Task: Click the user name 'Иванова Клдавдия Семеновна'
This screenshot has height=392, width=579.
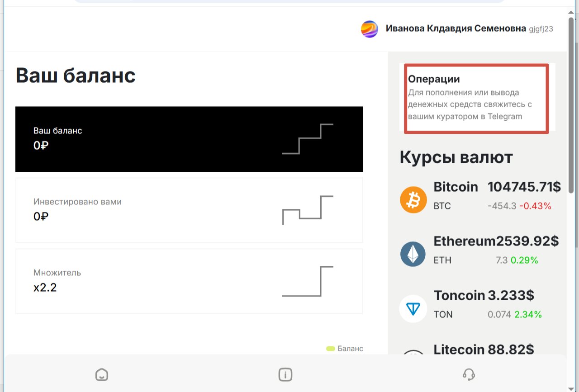Action: (456, 28)
